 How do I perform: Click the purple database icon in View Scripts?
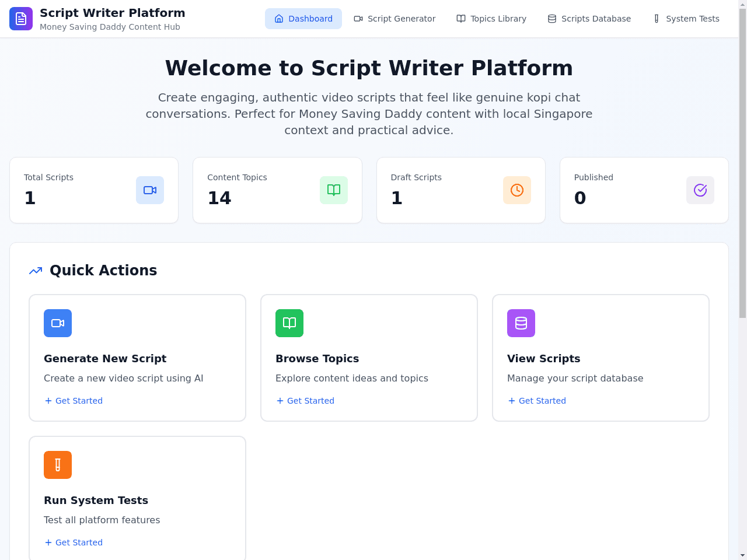(x=521, y=323)
